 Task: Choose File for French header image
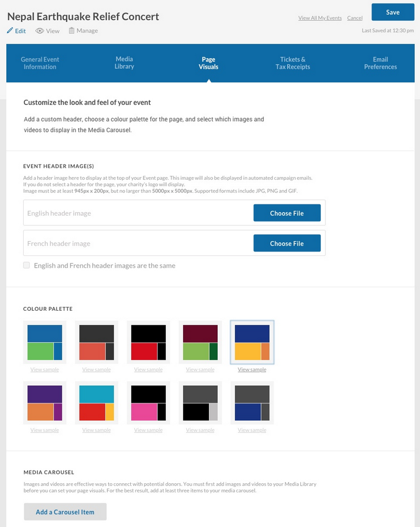tap(287, 243)
